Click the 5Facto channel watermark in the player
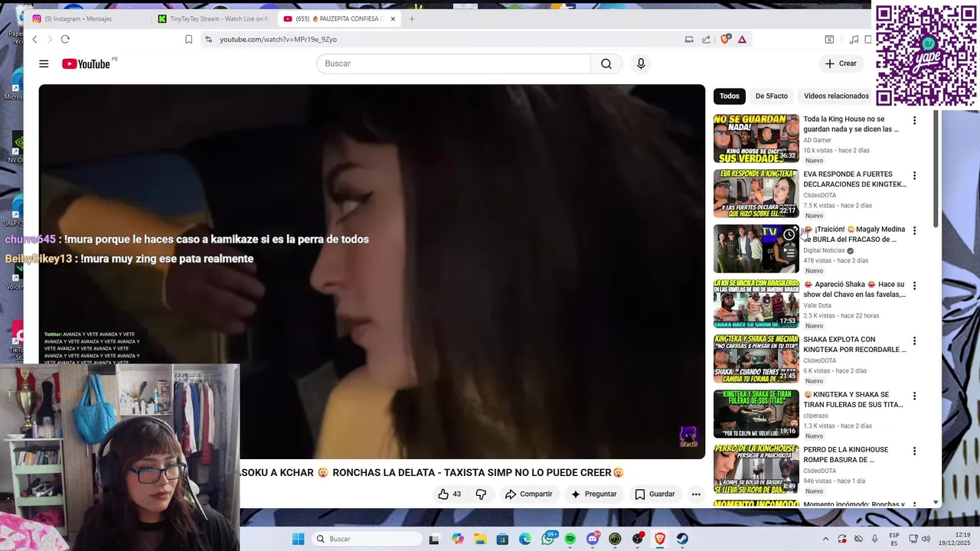Screen dimensions: 980x551 (x=688, y=437)
